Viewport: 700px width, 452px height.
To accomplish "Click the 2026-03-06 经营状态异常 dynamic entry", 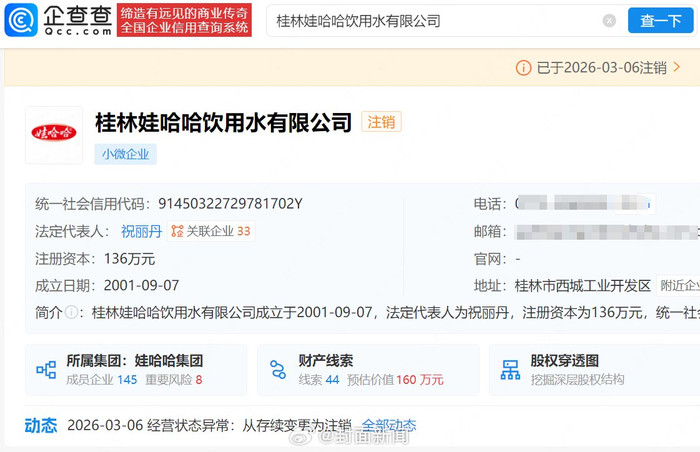I will [209, 425].
